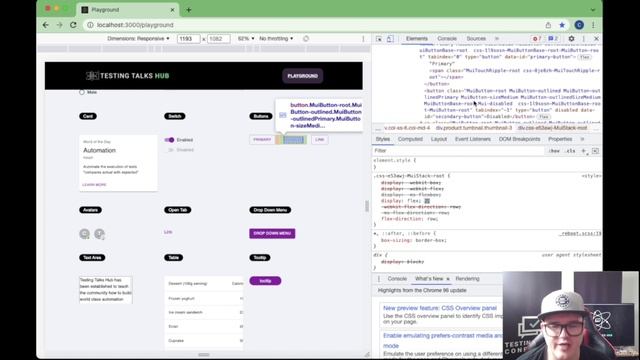Click the browser back arrow
The height and width of the screenshot is (360, 640).
click(x=46, y=25)
